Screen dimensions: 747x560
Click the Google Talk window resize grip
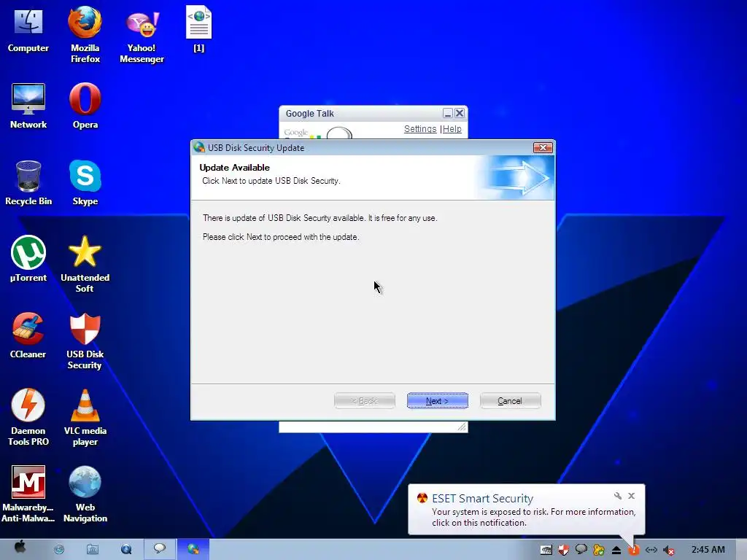coord(462,427)
